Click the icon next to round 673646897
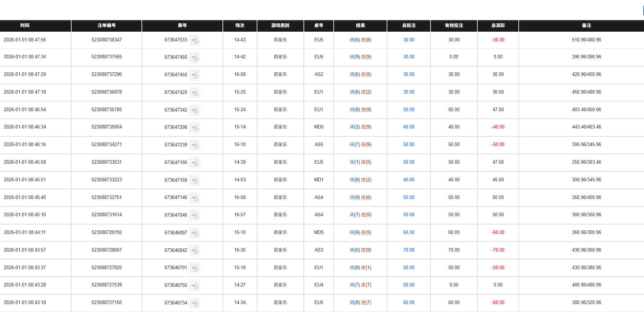644x312 pixels. point(195,233)
